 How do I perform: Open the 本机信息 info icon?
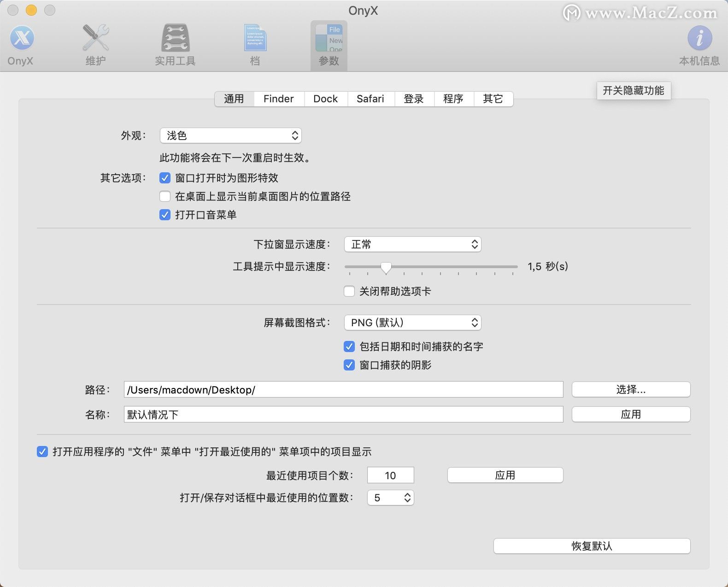coord(699,45)
